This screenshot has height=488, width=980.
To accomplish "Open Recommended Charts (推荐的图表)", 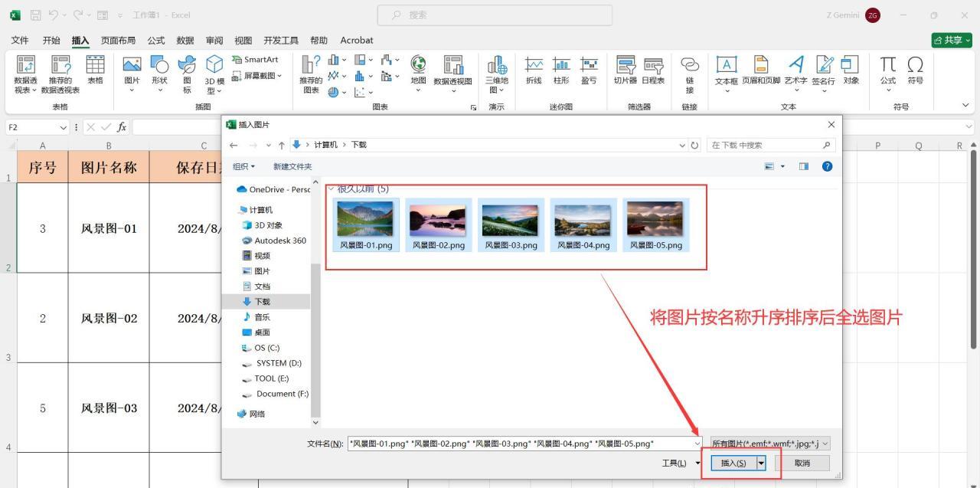I will [x=311, y=74].
